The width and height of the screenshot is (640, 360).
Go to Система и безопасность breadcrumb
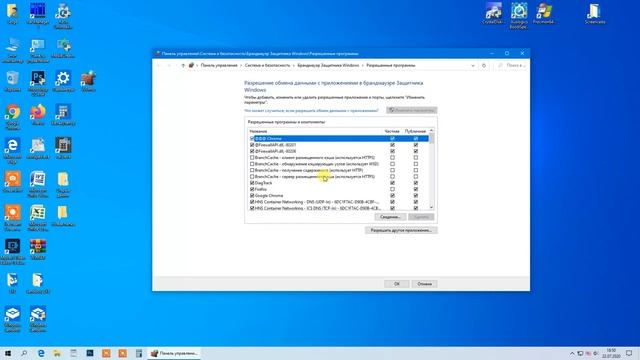[267, 65]
